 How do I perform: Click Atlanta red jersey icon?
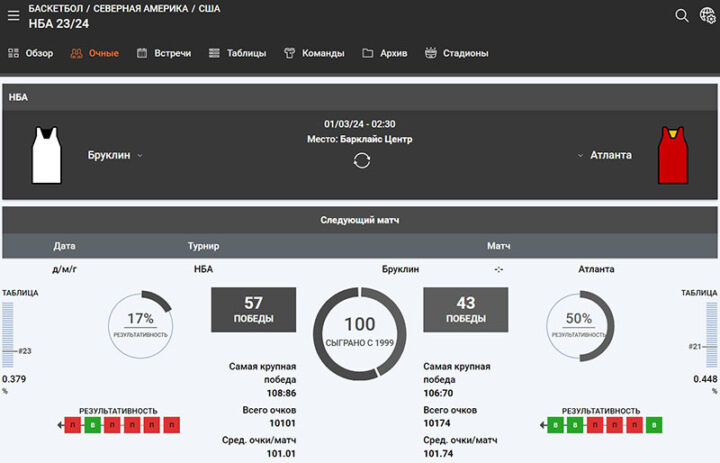[672, 155]
